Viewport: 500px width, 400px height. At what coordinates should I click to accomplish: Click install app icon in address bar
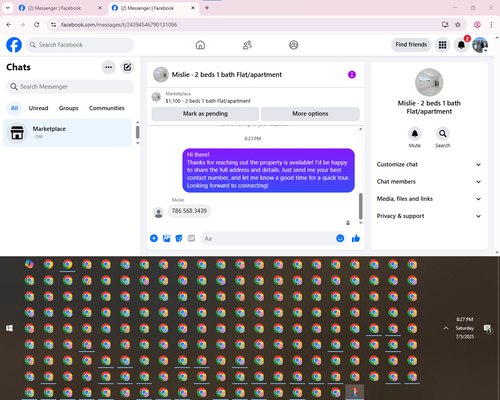click(445, 24)
